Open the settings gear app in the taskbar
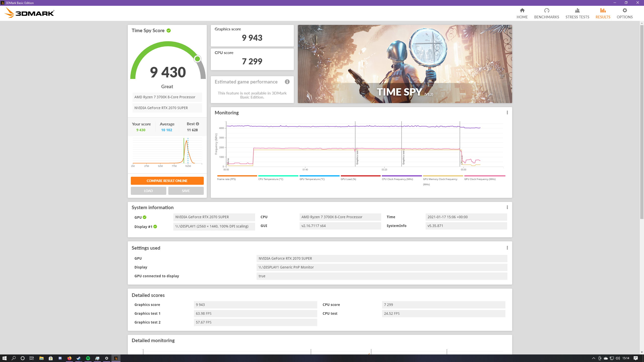This screenshot has width=644, height=362. click(107, 358)
